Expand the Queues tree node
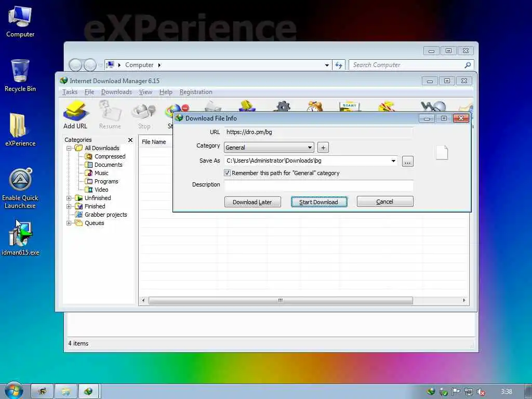The height and width of the screenshot is (399, 532). point(69,223)
